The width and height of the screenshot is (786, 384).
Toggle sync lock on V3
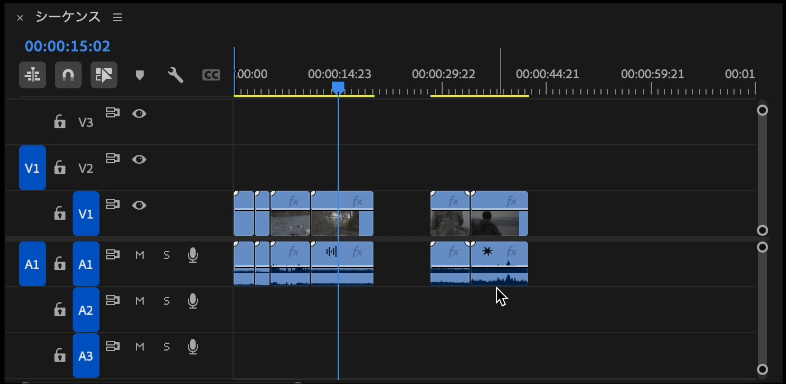113,113
